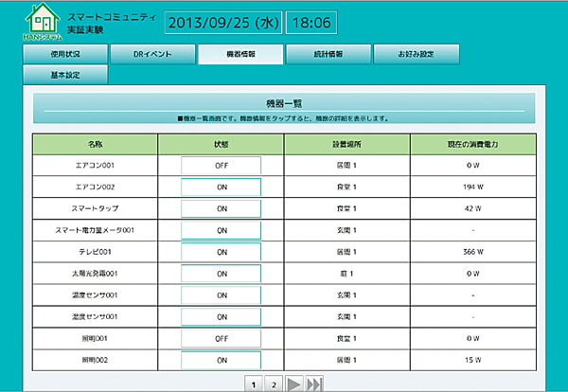Toggle エアコン001 status OFF button
This screenshot has height=392, width=568.
pyautogui.click(x=221, y=166)
